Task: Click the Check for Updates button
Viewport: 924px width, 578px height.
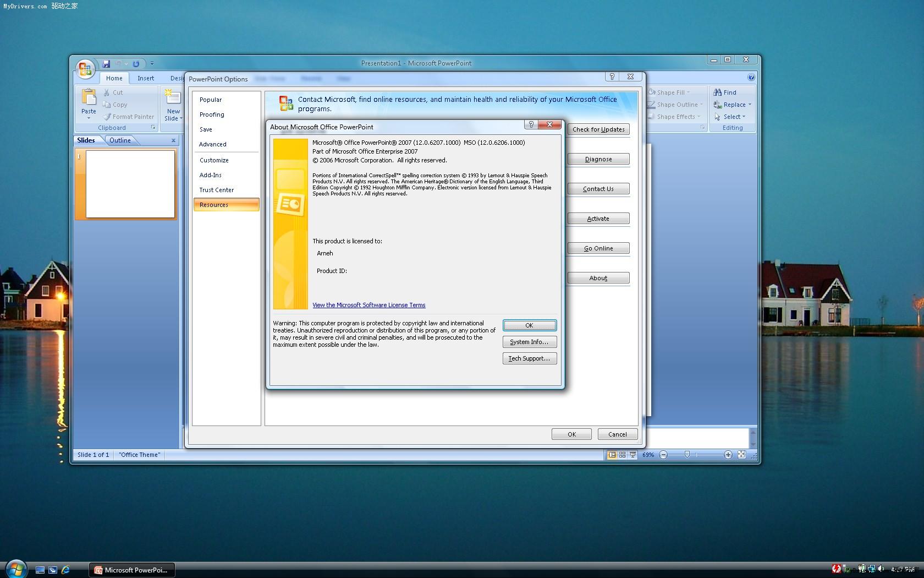Action: (x=598, y=129)
